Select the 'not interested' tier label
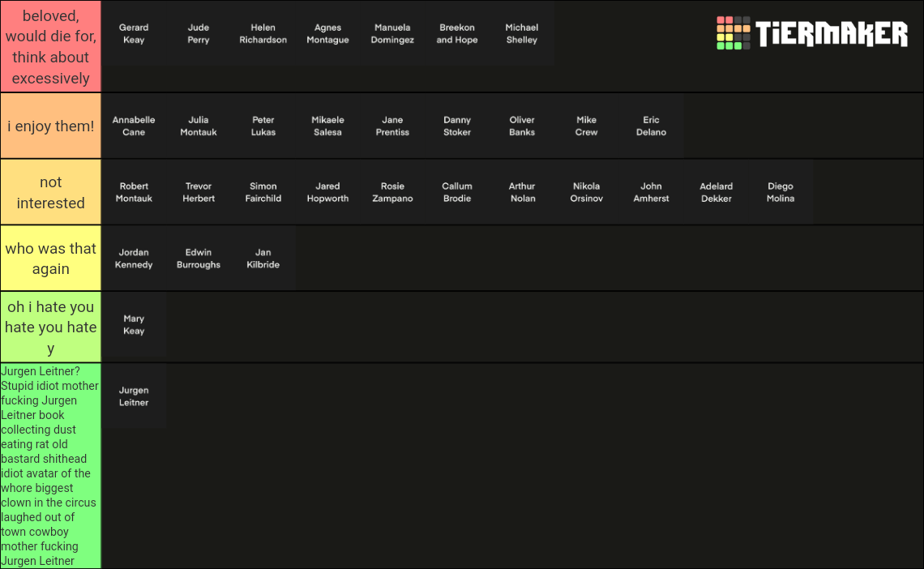This screenshot has width=924, height=569. [x=50, y=192]
